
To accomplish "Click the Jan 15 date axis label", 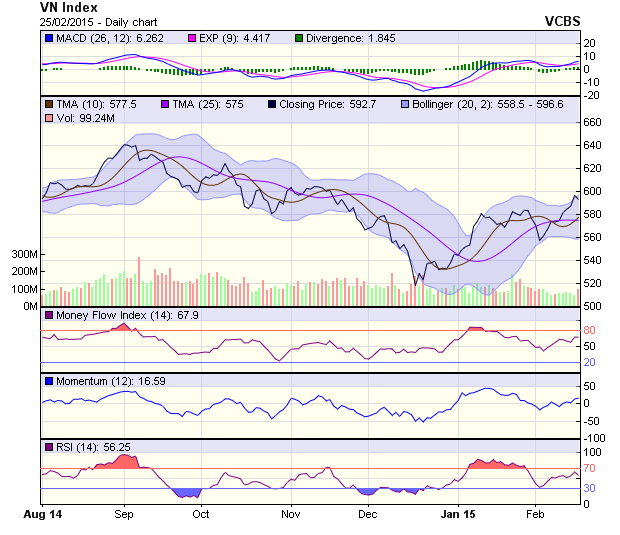I will [x=458, y=514].
